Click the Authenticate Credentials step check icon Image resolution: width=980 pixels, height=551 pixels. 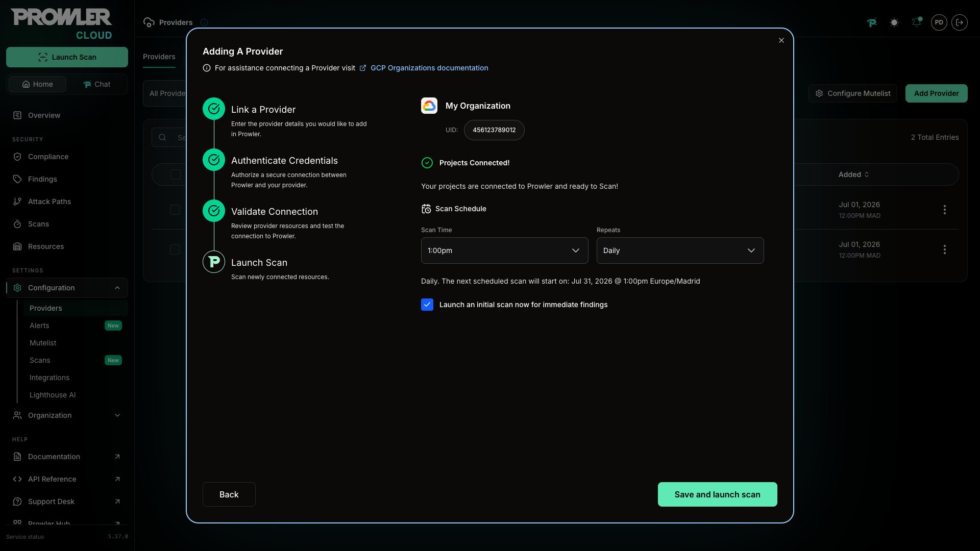(214, 160)
